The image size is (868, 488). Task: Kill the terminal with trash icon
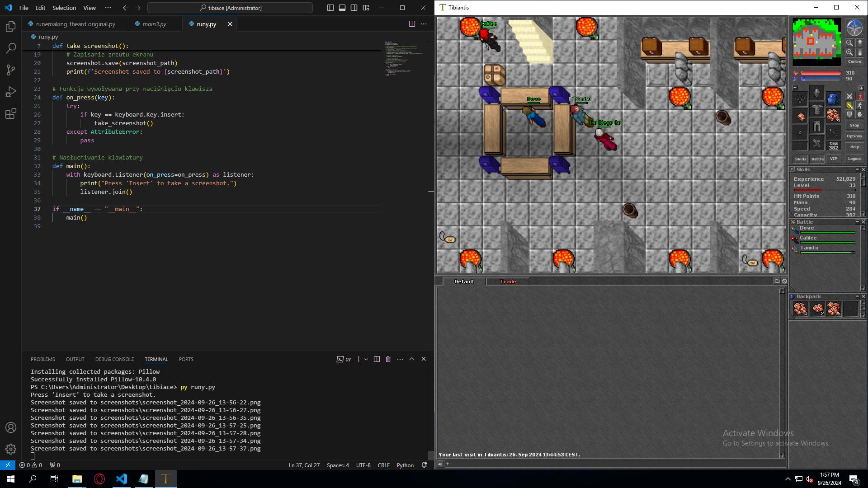[388, 359]
